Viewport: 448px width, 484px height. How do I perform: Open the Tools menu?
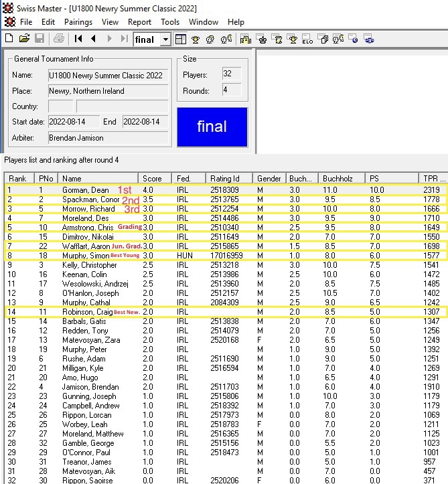click(x=170, y=22)
